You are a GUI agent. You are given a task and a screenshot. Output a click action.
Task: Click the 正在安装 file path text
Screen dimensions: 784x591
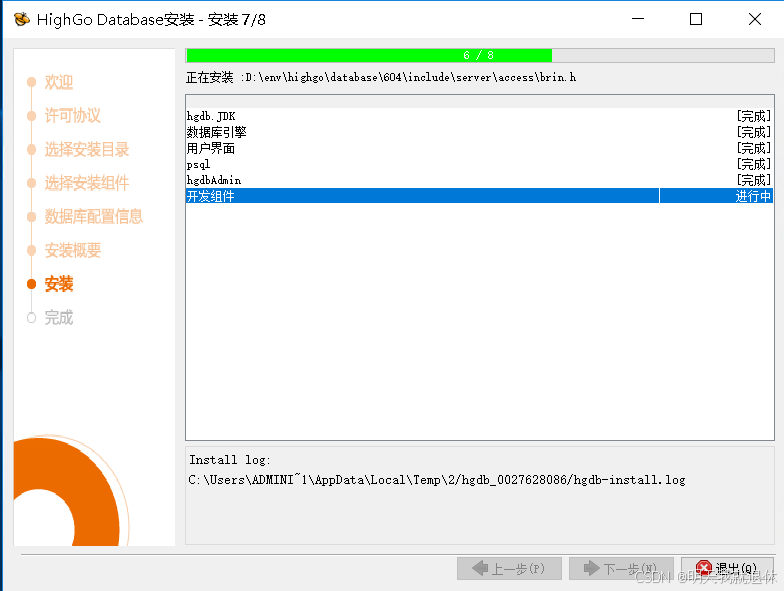click(x=380, y=78)
